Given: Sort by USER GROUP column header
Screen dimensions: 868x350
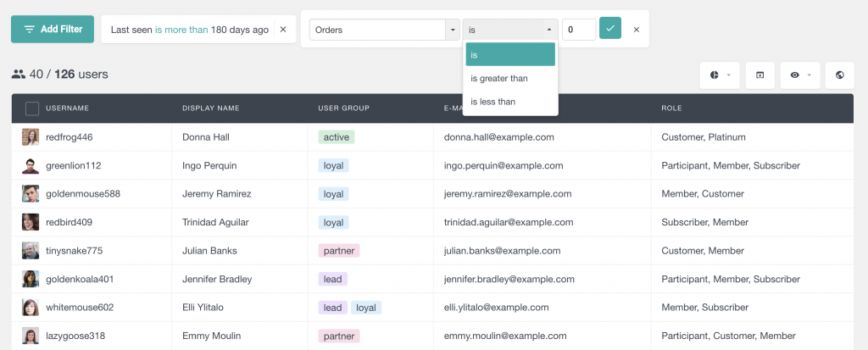Looking at the screenshot, I should click(x=344, y=108).
